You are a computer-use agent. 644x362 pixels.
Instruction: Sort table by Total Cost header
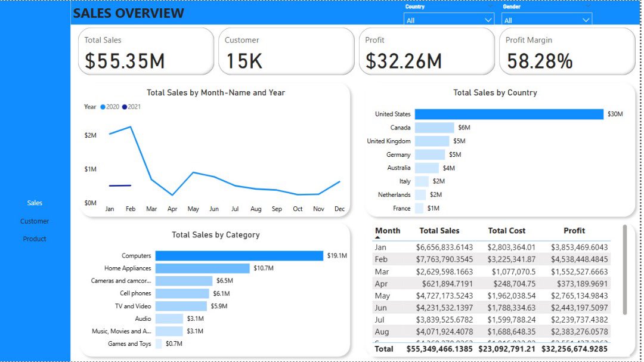pos(506,231)
